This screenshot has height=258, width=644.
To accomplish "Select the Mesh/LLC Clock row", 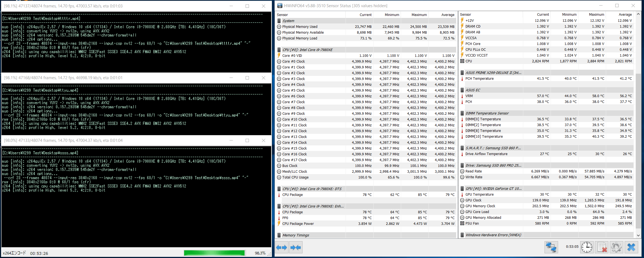I will [x=366, y=171].
